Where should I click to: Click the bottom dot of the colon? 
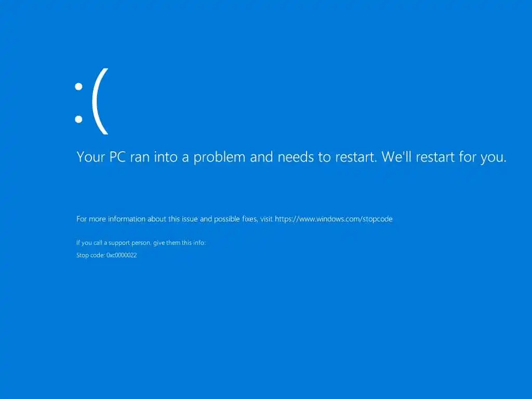[79, 119]
